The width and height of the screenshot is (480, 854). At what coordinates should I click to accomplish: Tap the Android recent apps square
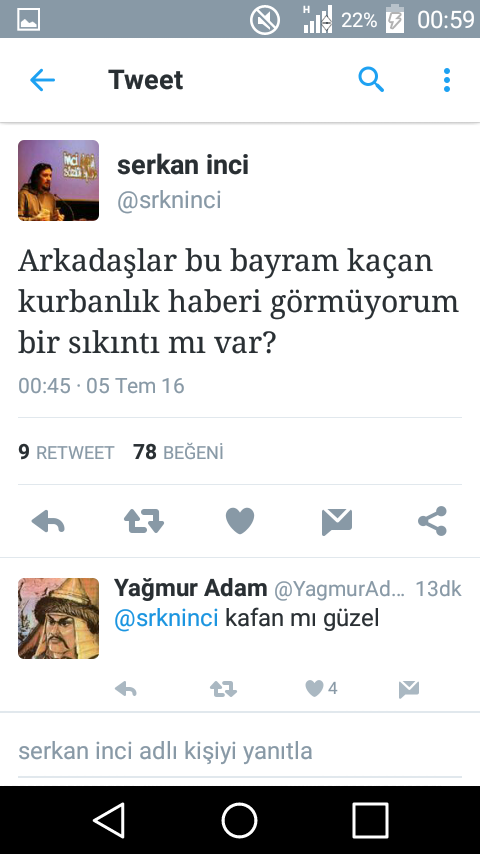tap(370, 820)
